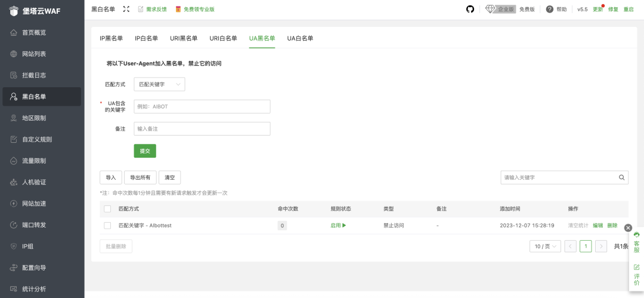Image resolution: width=644 pixels, height=298 pixels.
Task: Close the floating 客服 widget
Action: [628, 228]
